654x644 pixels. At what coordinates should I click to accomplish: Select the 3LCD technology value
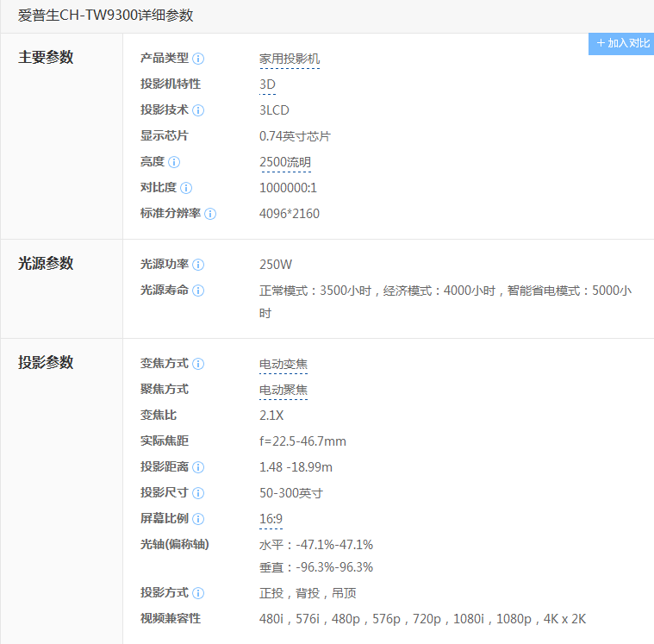(274, 110)
